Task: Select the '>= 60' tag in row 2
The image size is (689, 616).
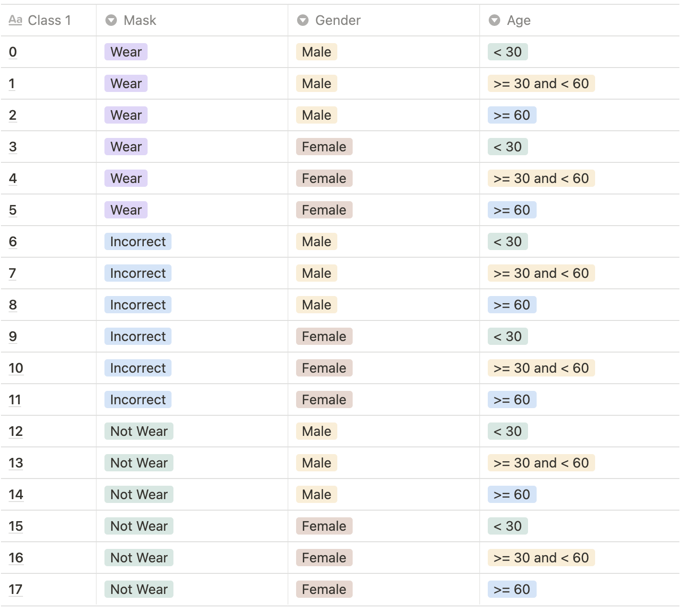Action: [512, 115]
